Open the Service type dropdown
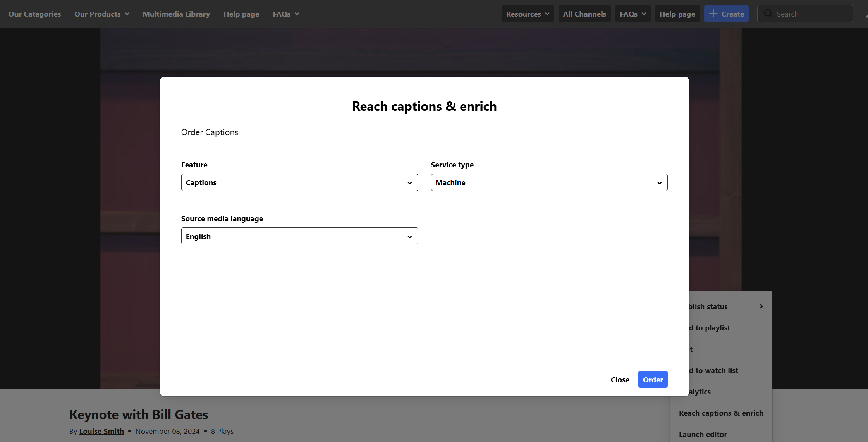 (549, 182)
